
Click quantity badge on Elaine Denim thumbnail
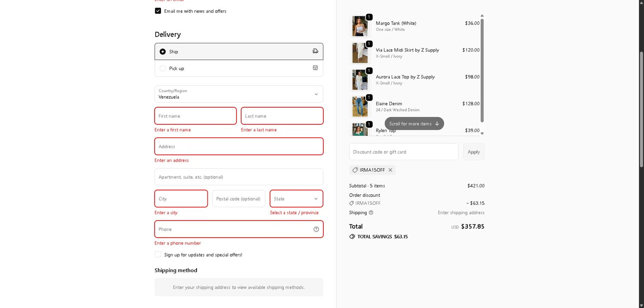(x=369, y=97)
